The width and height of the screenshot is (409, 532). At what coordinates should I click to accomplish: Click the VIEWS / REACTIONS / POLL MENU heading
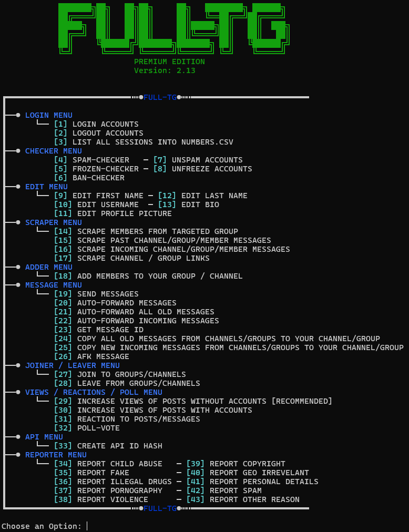(94, 392)
